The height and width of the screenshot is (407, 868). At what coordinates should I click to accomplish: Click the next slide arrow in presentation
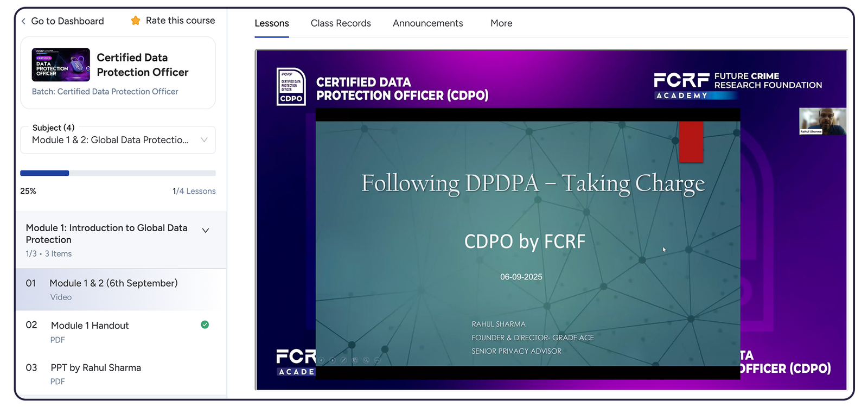333,360
